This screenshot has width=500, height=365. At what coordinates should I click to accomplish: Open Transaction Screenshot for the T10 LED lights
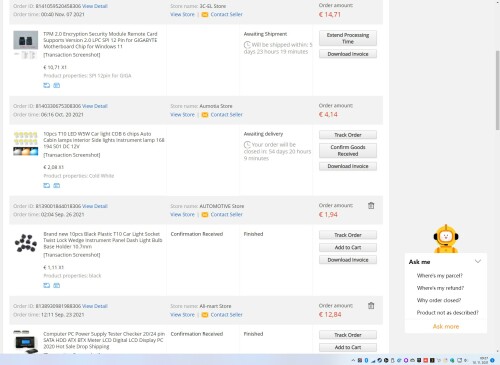pyautogui.click(x=72, y=155)
